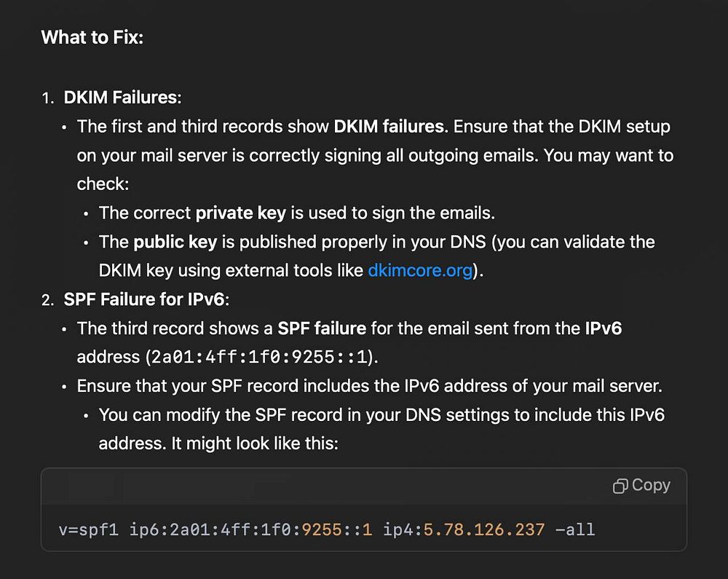Viewport: 728px width, 579px height.
Task: Click the bold 'private key' text
Action: [240, 213]
